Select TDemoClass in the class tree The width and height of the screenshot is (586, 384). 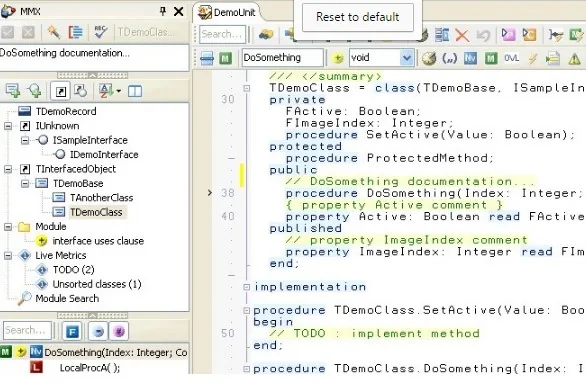tap(96, 212)
